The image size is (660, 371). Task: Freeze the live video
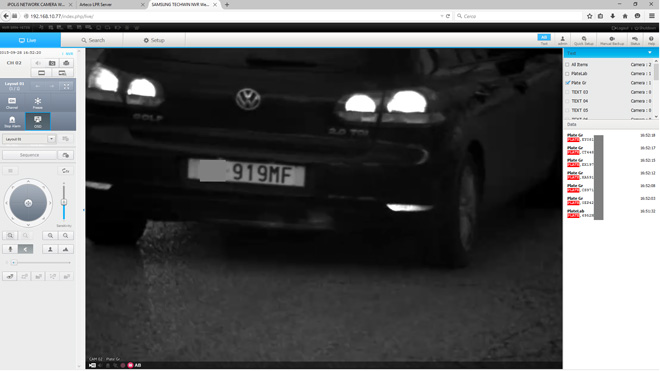38,103
